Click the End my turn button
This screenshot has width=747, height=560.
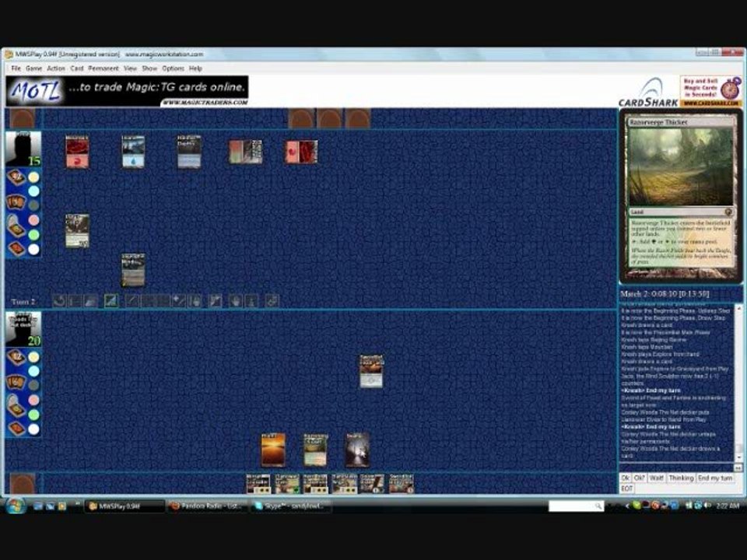click(715, 478)
